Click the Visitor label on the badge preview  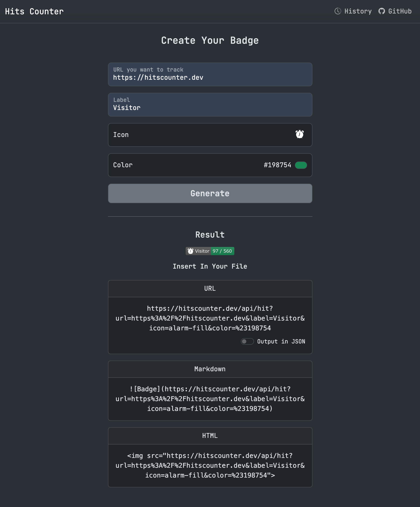[202, 251]
